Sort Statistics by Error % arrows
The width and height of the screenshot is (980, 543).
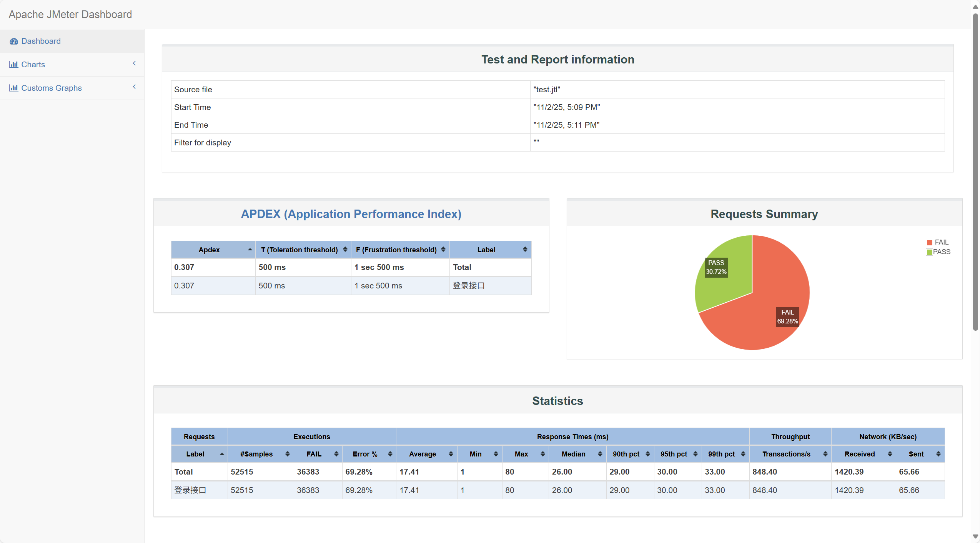pos(390,454)
